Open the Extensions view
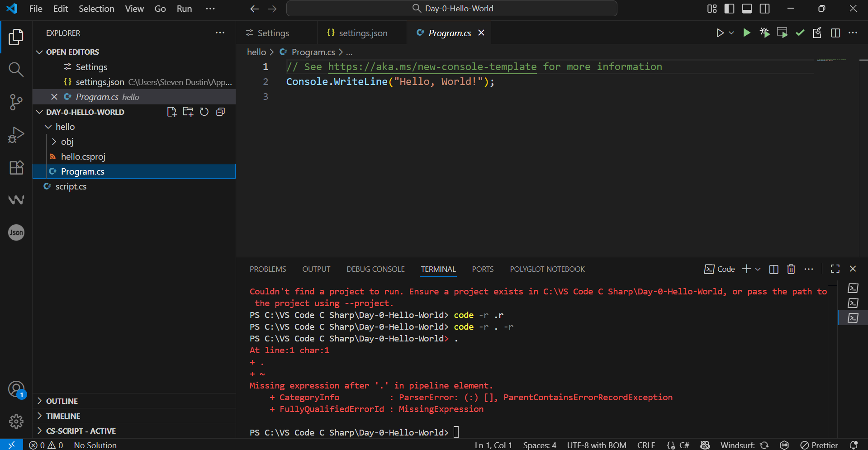 [x=16, y=167]
